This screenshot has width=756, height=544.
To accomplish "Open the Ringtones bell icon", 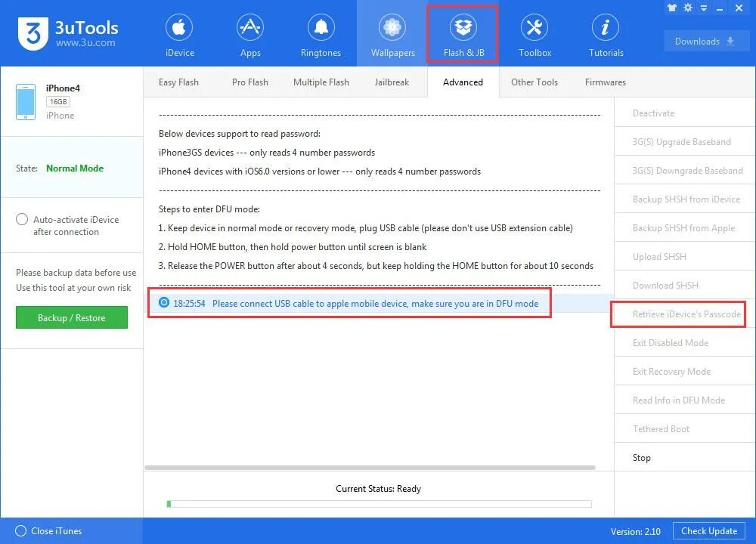I will (x=321, y=27).
